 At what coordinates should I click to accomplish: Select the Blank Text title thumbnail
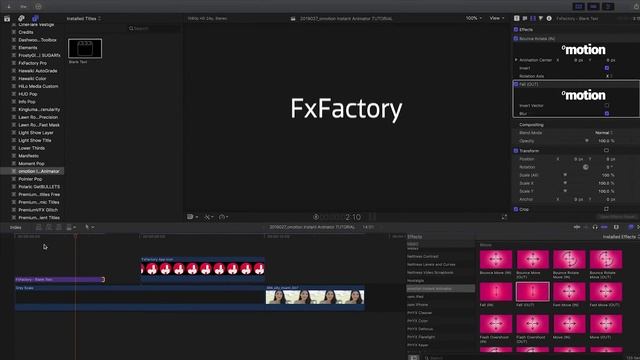click(85, 49)
